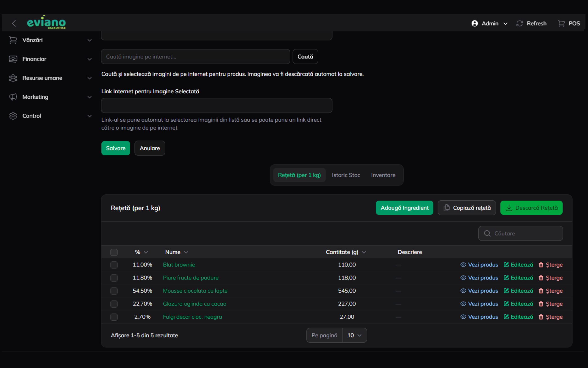Expand the Vânzări sidebar chevron
This screenshot has height=368, width=588.
pos(89,40)
